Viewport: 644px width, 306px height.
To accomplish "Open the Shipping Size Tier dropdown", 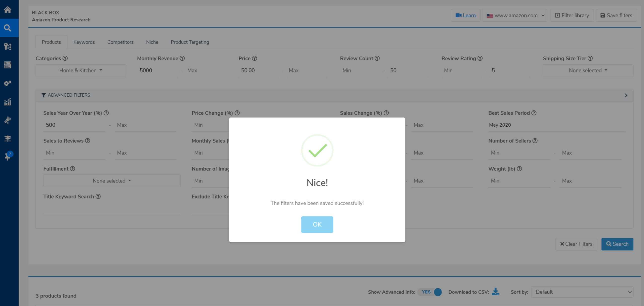I will pyautogui.click(x=588, y=70).
